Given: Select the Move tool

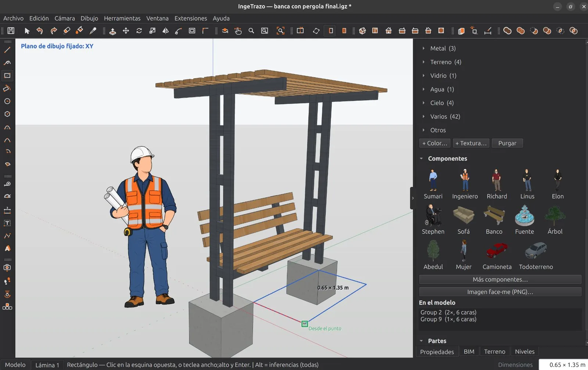Looking at the screenshot, I should (126, 31).
